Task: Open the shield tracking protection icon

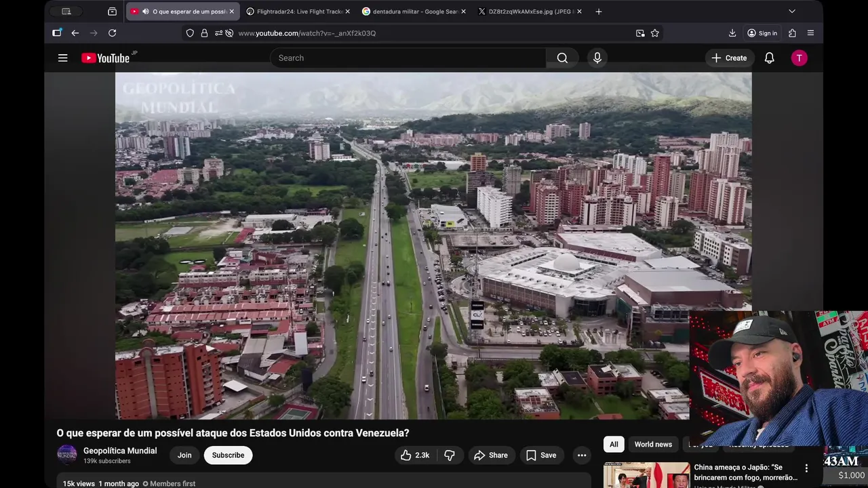Action: 190,33
